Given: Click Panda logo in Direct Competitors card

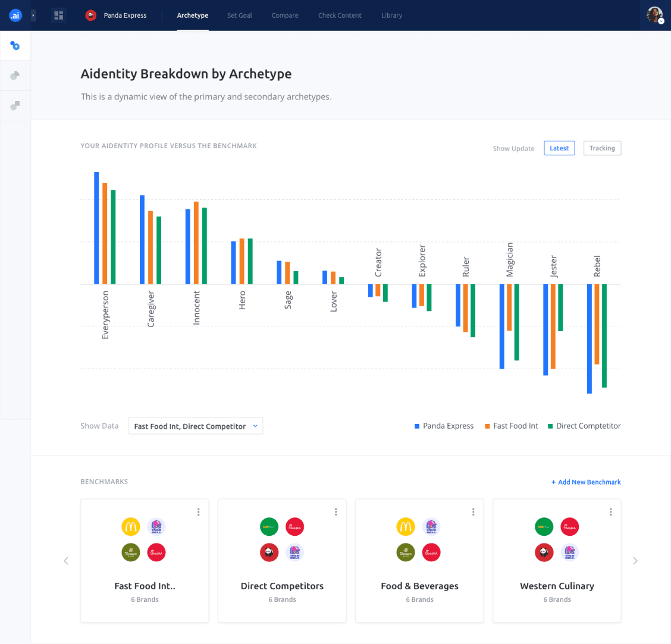Looking at the screenshot, I should click(269, 552).
